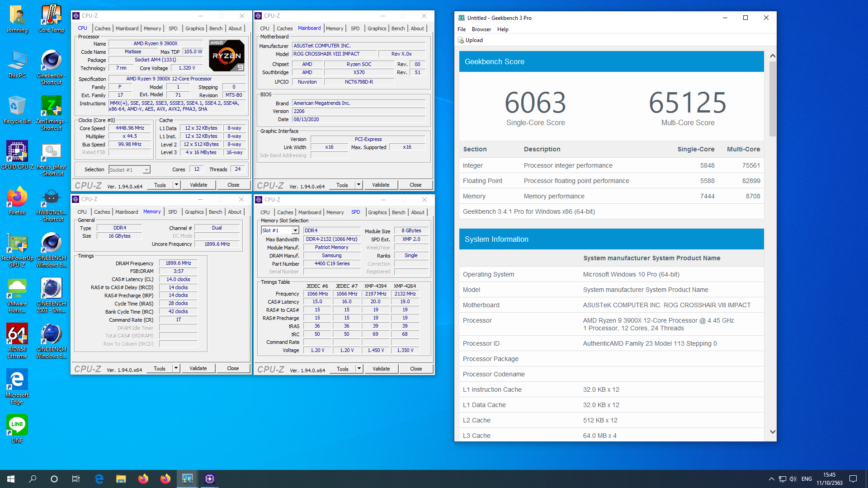Screen dimensions: 868x488
Task: Open Geekbench File menu
Action: pyautogui.click(x=462, y=29)
